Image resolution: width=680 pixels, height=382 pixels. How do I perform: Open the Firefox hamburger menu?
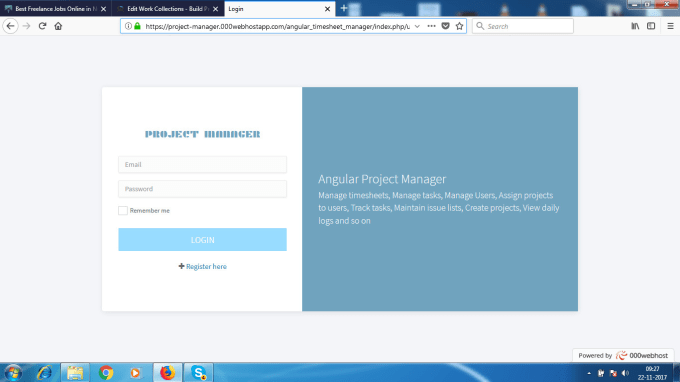(670, 26)
